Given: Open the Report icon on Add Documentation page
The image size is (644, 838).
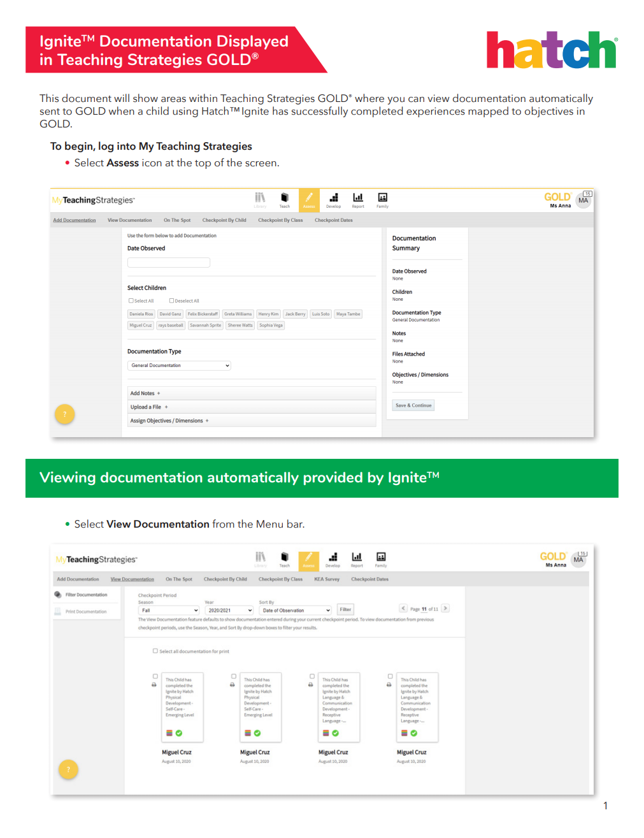Looking at the screenshot, I should pos(358,200).
